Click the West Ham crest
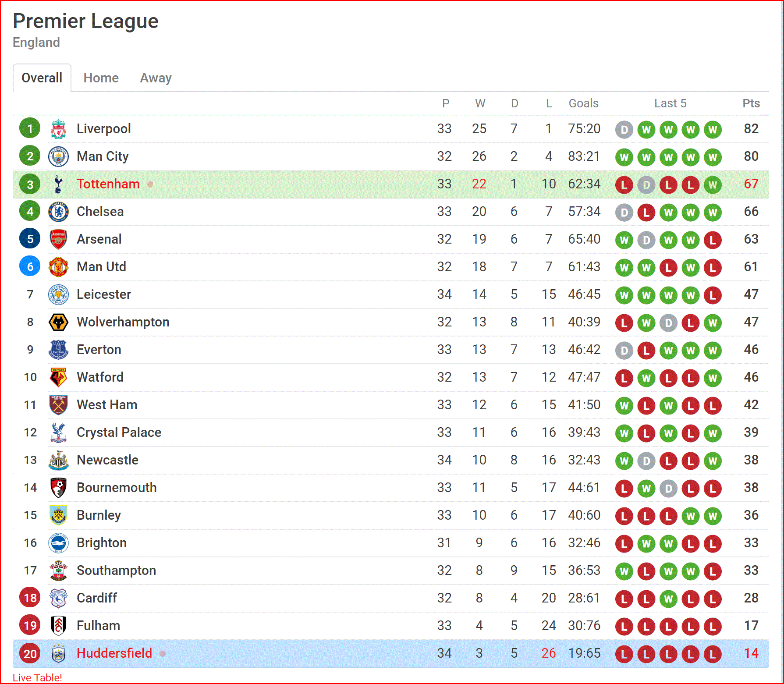 click(58, 405)
